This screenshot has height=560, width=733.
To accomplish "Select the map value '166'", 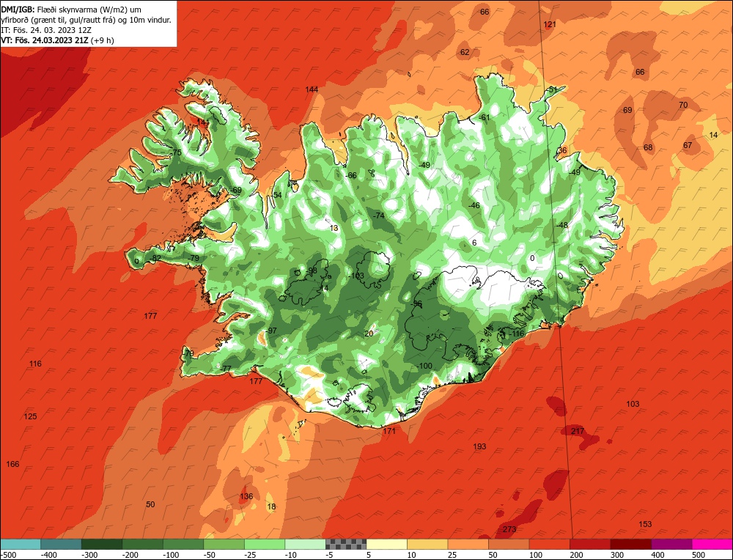I will pyautogui.click(x=12, y=465).
